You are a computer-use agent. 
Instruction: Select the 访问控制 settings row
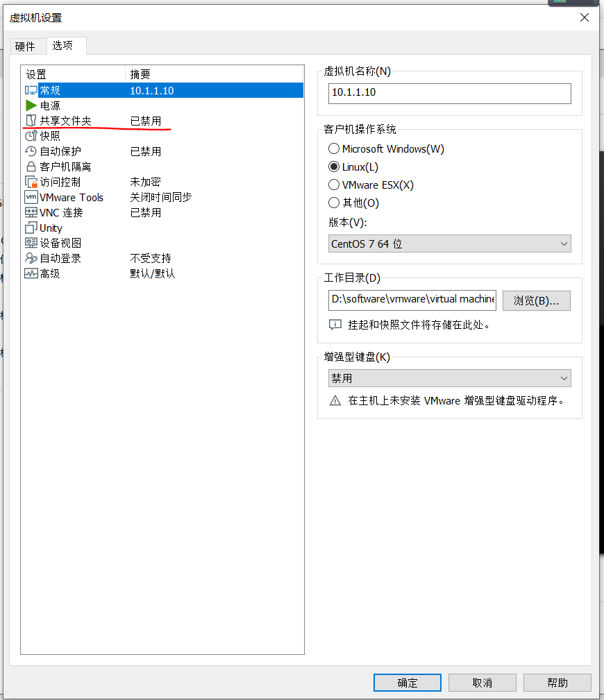click(164, 182)
